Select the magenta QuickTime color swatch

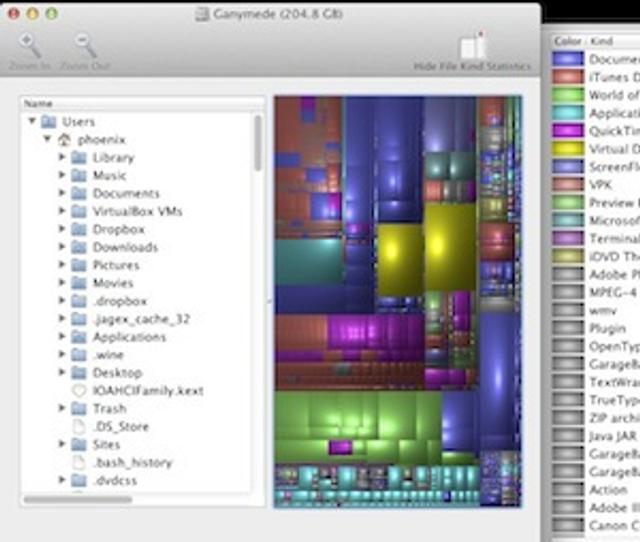coord(568,131)
